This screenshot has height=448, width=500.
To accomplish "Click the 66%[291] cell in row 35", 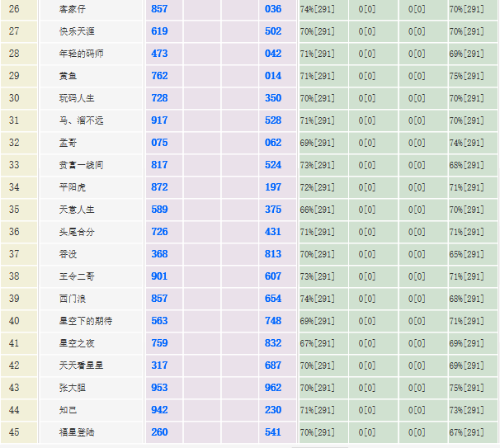I will 318,210.
